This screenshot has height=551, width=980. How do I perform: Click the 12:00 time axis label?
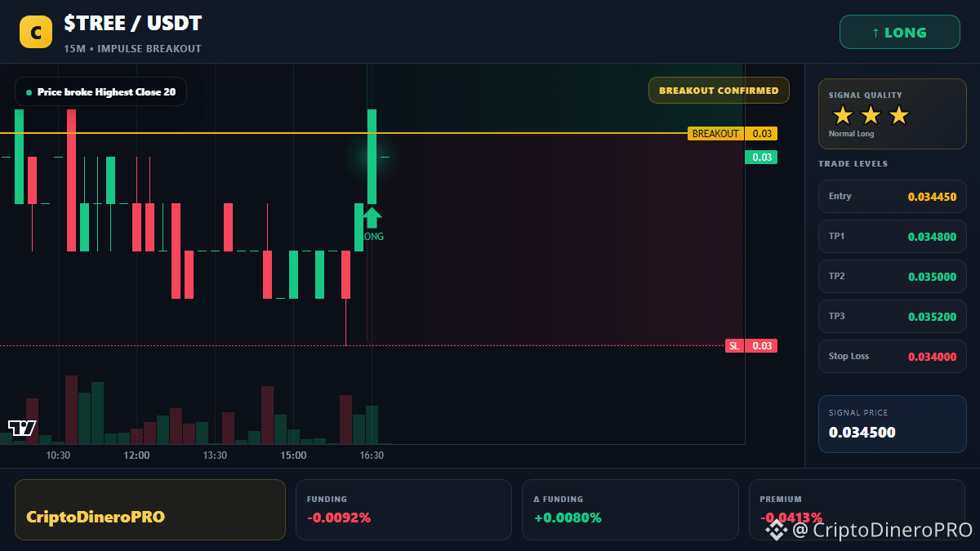pyautogui.click(x=136, y=455)
